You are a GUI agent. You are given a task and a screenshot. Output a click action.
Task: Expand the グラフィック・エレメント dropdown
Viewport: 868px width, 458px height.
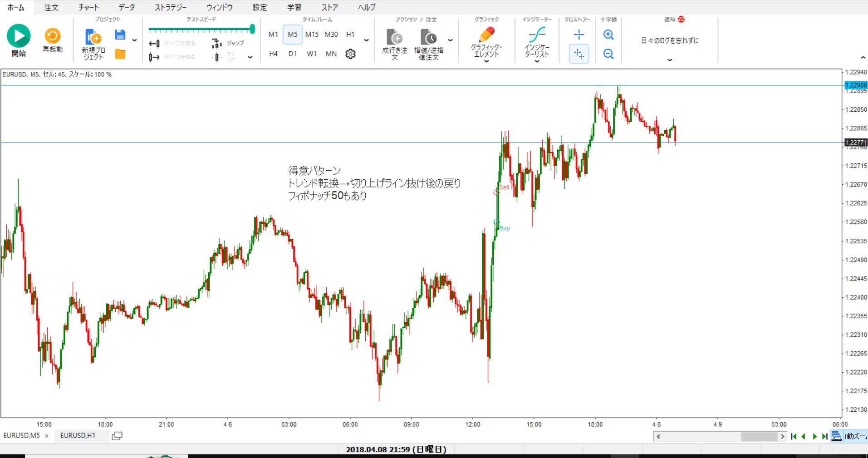click(x=486, y=61)
